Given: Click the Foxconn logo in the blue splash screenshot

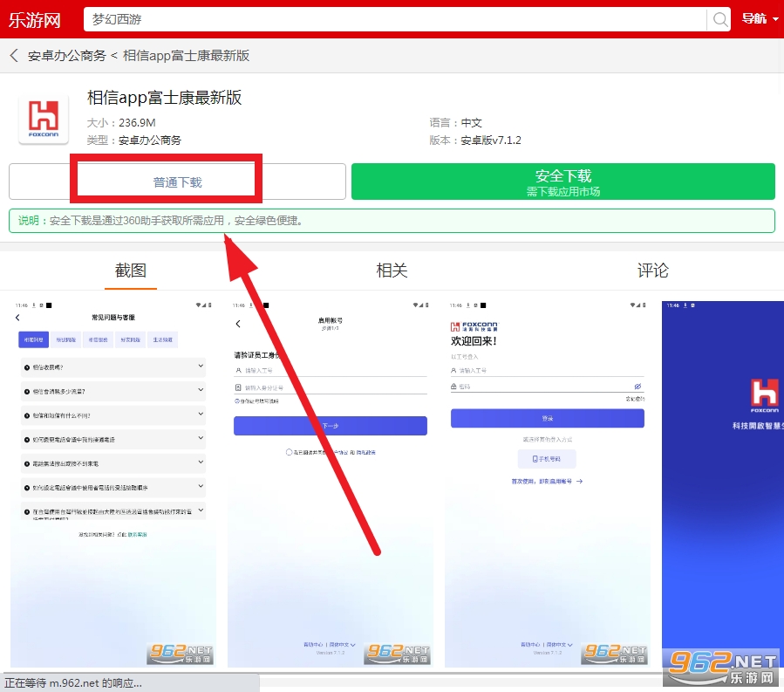Looking at the screenshot, I should click(x=764, y=394).
